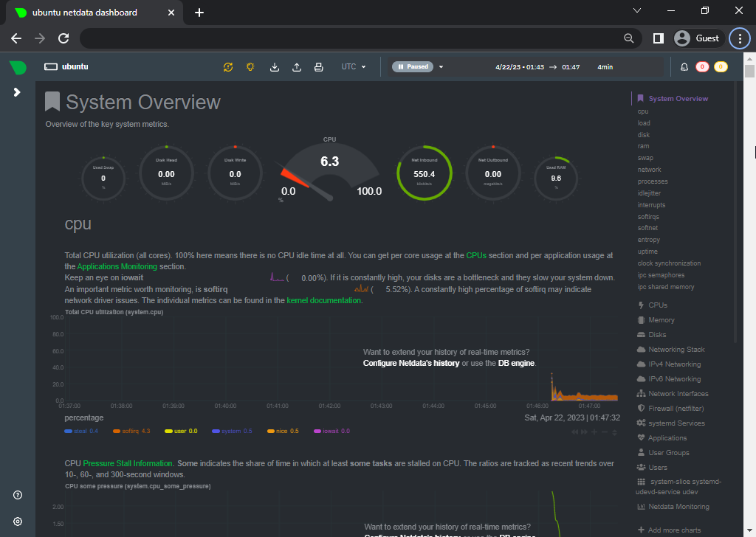Go to Applications section in menu
Viewport: 756px width, 537px height.
(662, 438)
